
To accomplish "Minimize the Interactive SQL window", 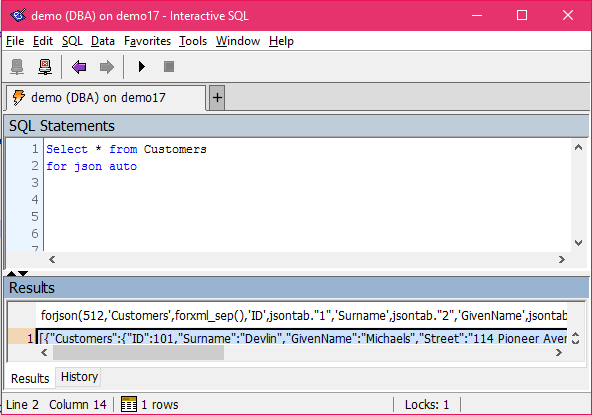I will pyautogui.click(x=477, y=15).
